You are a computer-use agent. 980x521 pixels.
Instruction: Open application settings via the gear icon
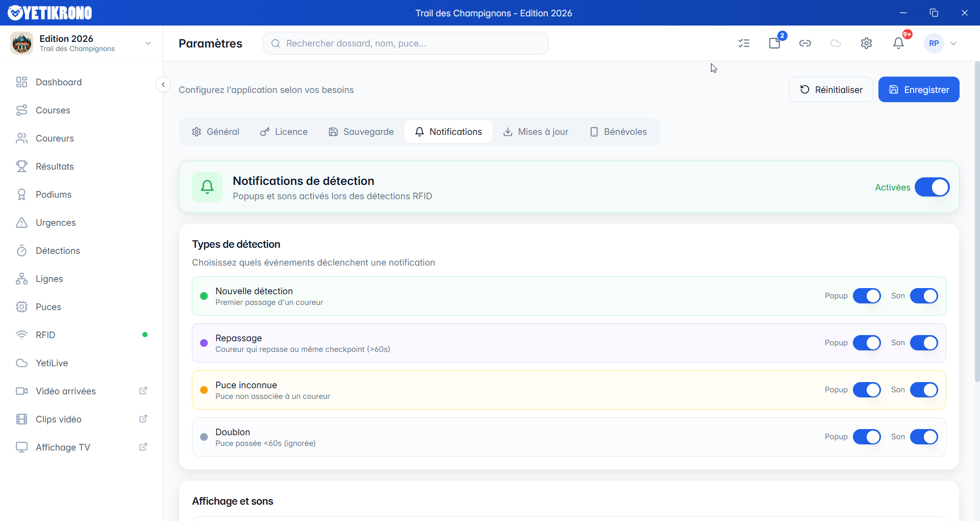[867, 43]
